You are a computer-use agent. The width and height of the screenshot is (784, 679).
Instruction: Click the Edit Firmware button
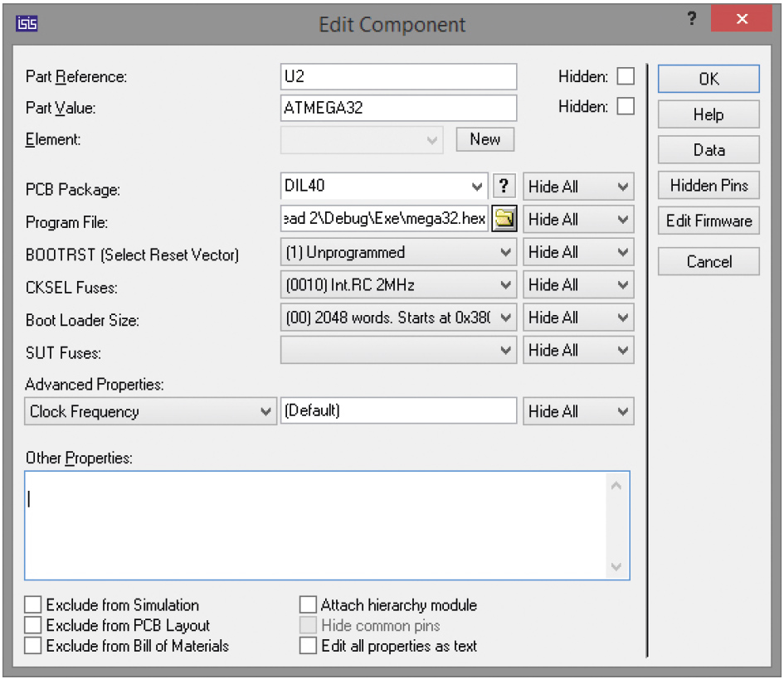pyautogui.click(x=709, y=221)
